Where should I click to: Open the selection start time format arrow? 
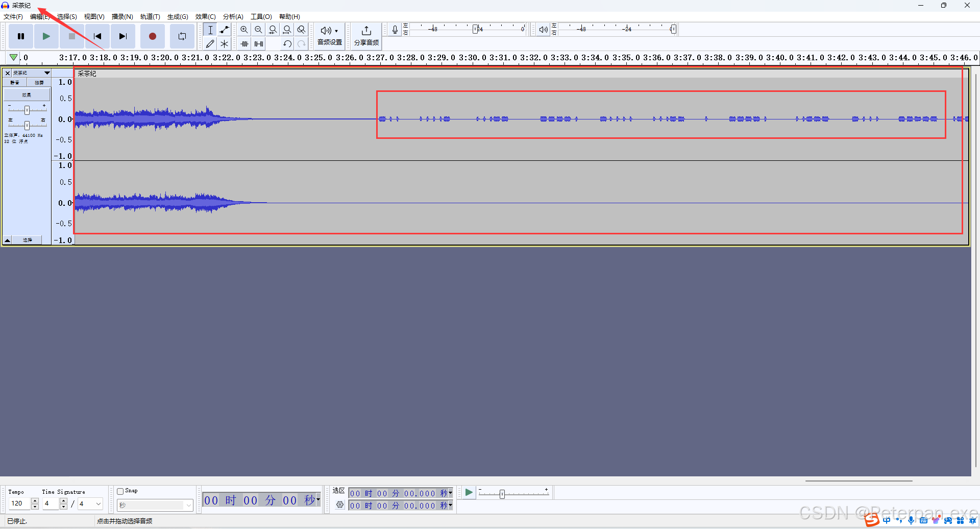tap(451, 493)
